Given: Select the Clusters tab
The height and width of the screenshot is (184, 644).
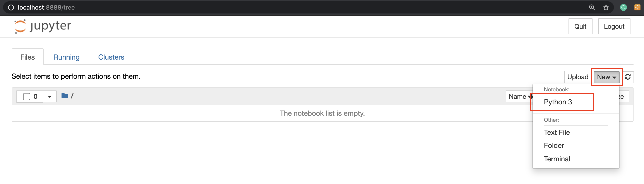Looking at the screenshot, I should (111, 57).
